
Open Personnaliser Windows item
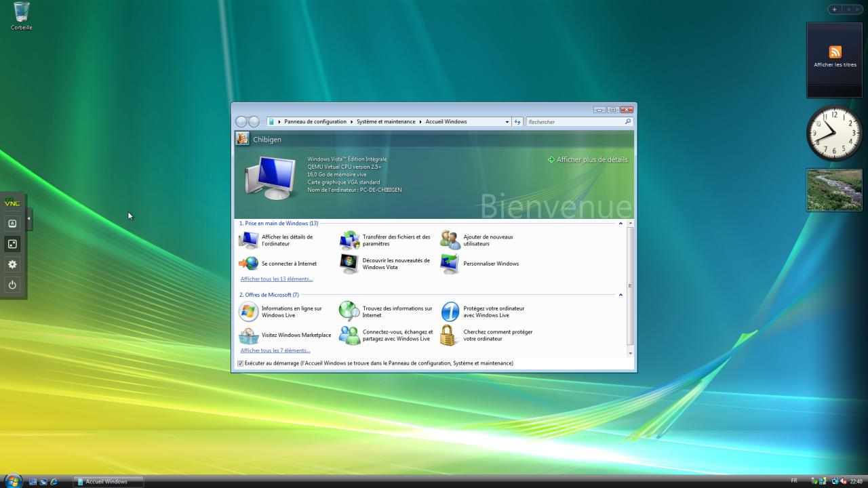point(490,264)
